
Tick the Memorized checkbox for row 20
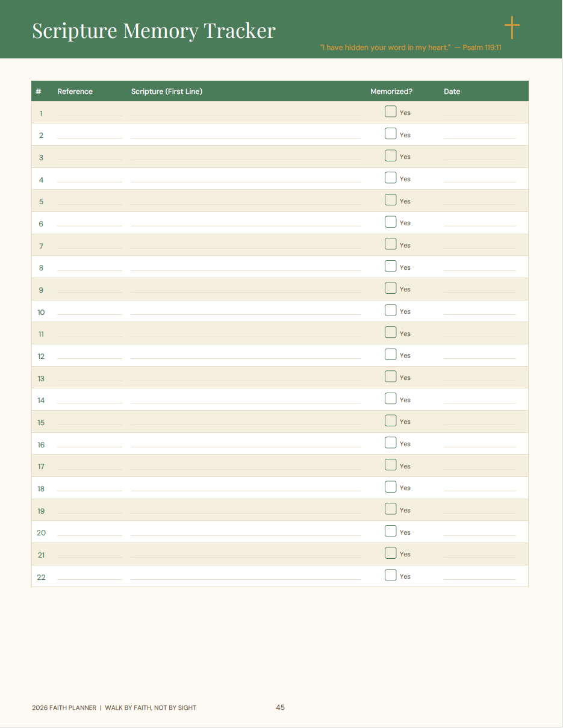[391, 531]
